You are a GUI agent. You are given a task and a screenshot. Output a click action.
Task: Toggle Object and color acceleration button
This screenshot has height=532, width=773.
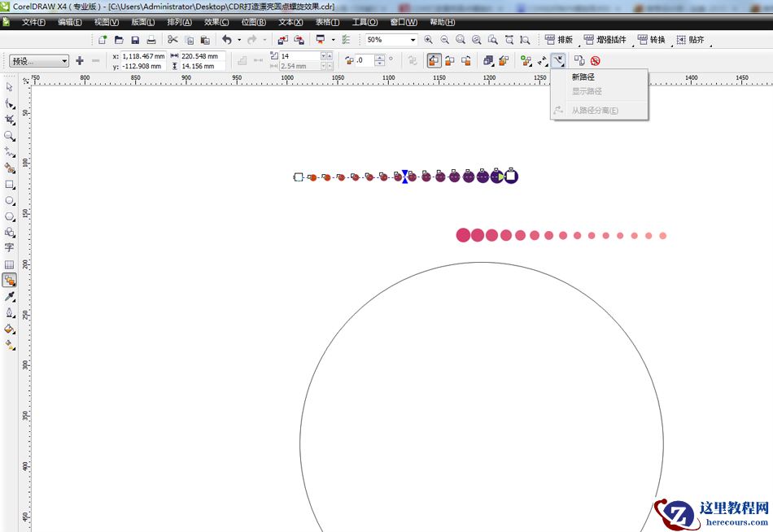tap(488, 61)
